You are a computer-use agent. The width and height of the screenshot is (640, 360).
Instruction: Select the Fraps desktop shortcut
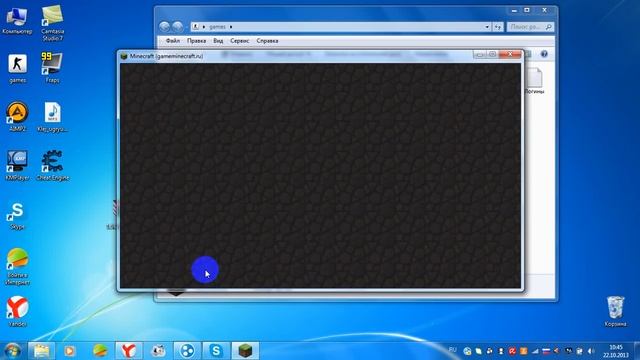coord(52,68)
